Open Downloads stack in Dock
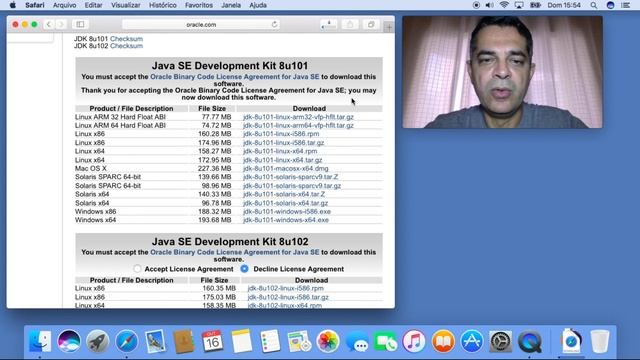Viewport: 640px width, 360px height. point(571,341)
